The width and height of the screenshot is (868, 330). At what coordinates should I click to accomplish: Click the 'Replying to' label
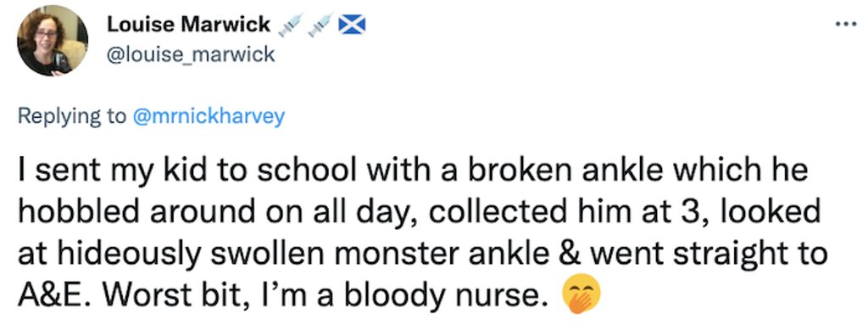[73, 117]
